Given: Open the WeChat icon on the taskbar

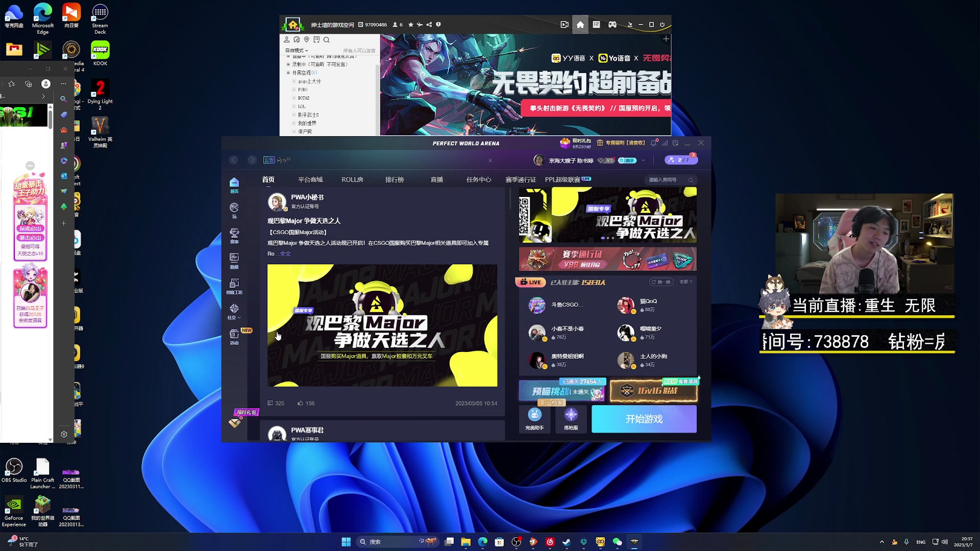Looking at the screenshot, I should point(617,542).
